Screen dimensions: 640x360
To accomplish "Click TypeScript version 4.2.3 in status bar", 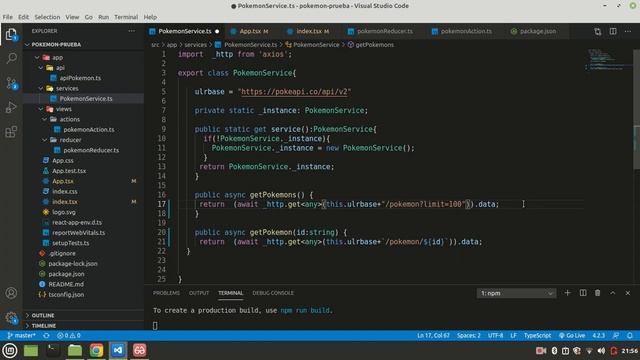I will [x=598, y=336].
